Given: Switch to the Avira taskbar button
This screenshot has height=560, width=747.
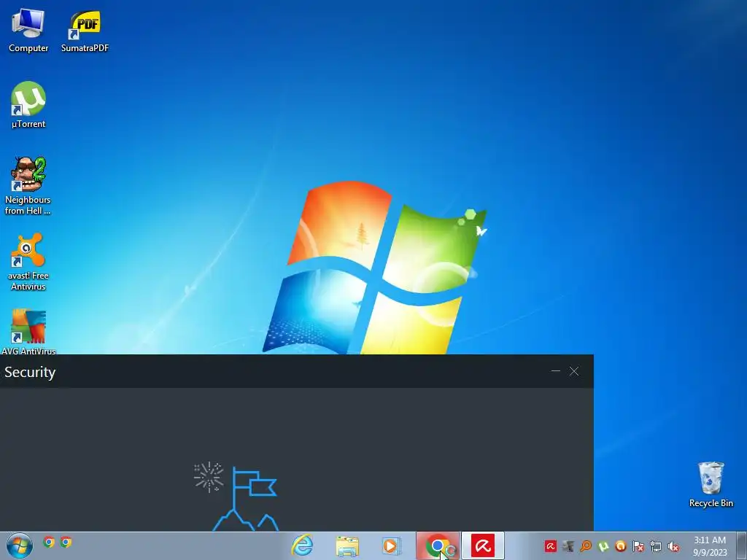Looking at the screenshot, I should point(483,545).
